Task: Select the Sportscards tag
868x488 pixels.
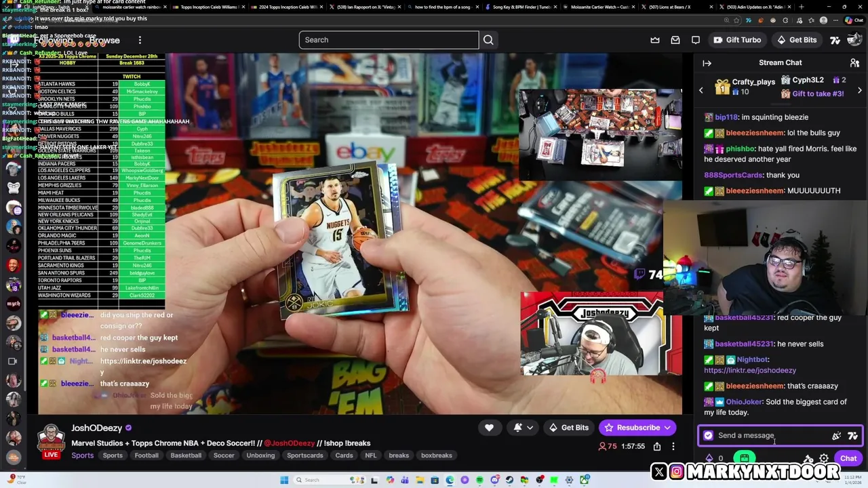Action: (x=305, y=455)
